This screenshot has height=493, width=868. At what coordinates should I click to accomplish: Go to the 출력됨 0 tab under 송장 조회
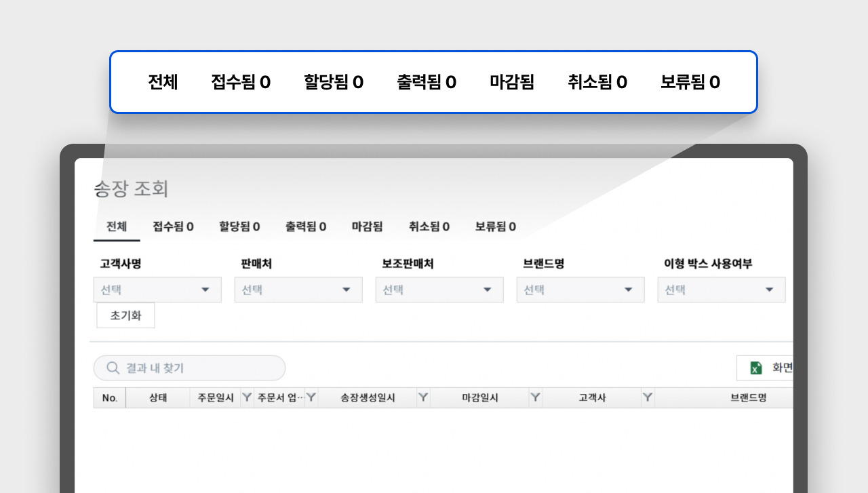pyautogui.click(x=306, y=226)
